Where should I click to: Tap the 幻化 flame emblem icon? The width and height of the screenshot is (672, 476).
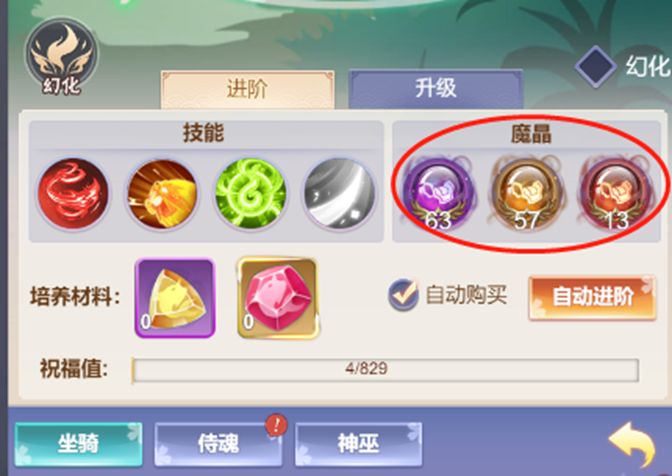62,57
